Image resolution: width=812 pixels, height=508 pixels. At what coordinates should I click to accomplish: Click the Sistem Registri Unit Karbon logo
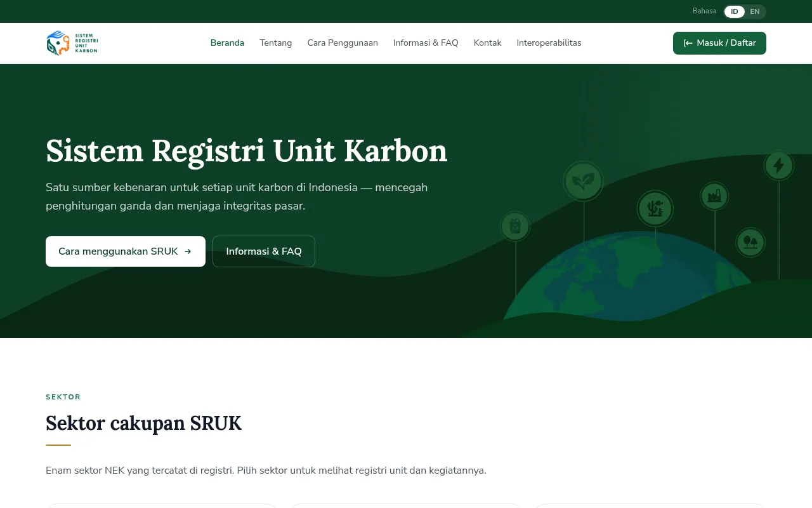point(72,43)
